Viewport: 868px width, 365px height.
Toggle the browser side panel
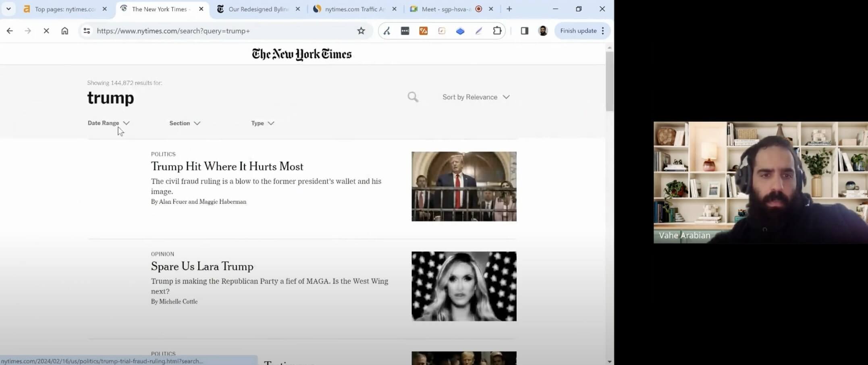524,31
